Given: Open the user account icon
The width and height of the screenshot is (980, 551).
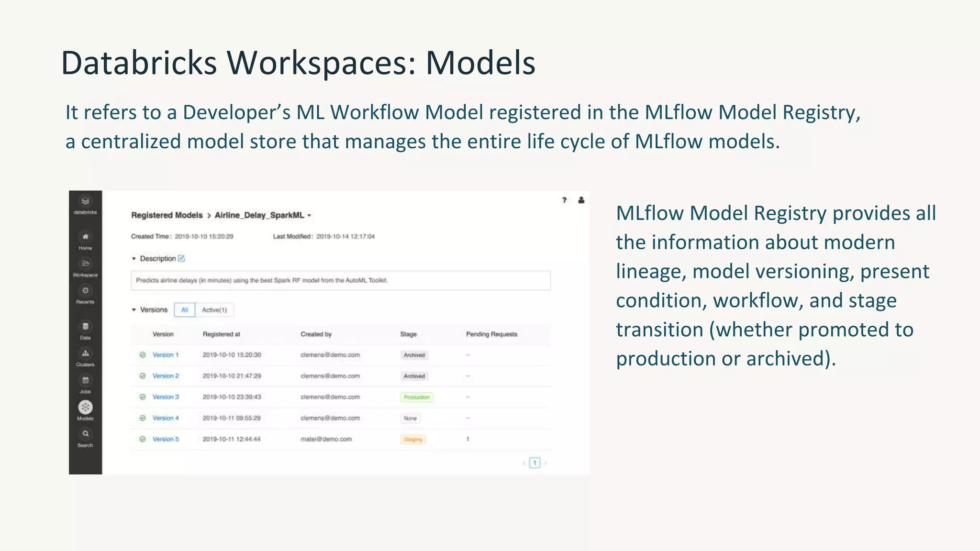Looking at the screenshot, I should (x=581, y=200).
